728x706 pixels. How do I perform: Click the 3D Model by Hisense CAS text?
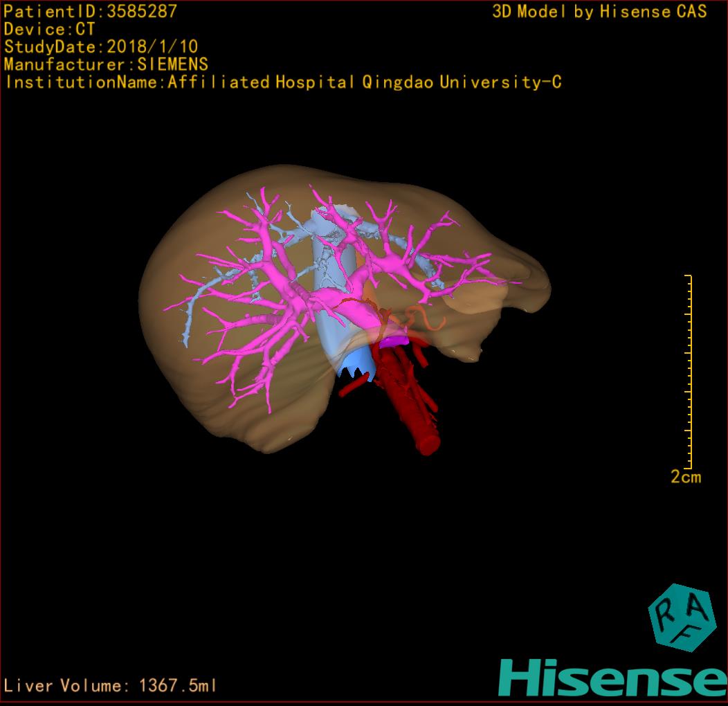point(599,11)
